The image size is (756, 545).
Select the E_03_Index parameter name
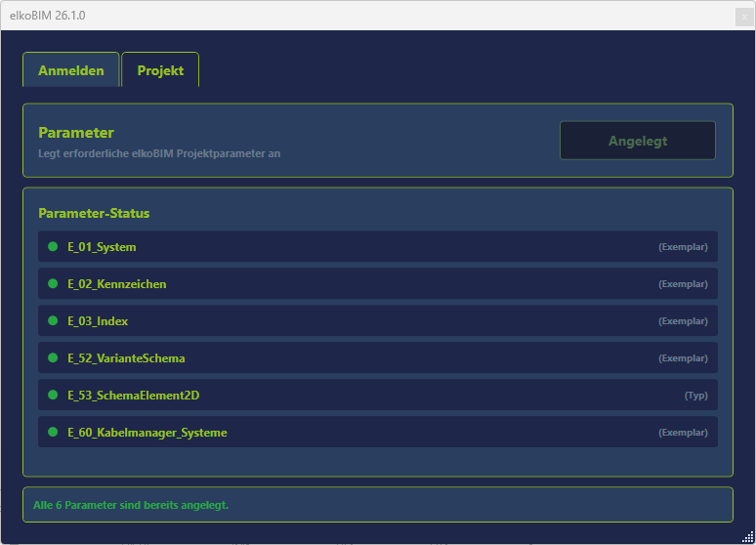click(x=98, y=321)
